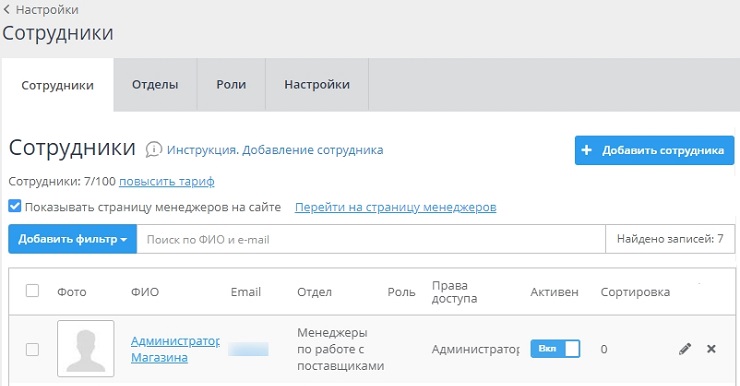Click the Роль column header
This screenshot has width=740, height=386.
click(x=402, y=292)
